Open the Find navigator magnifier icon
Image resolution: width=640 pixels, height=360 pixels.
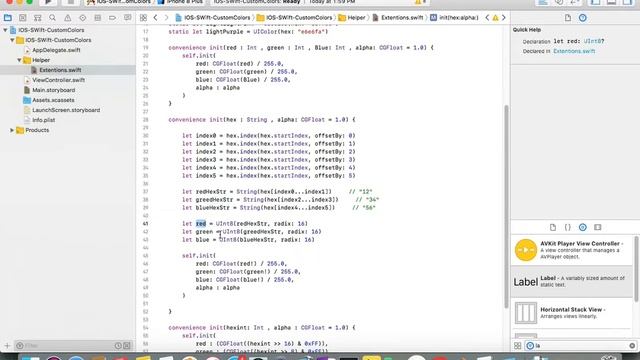pyautogui.click(x=52, y=18)
